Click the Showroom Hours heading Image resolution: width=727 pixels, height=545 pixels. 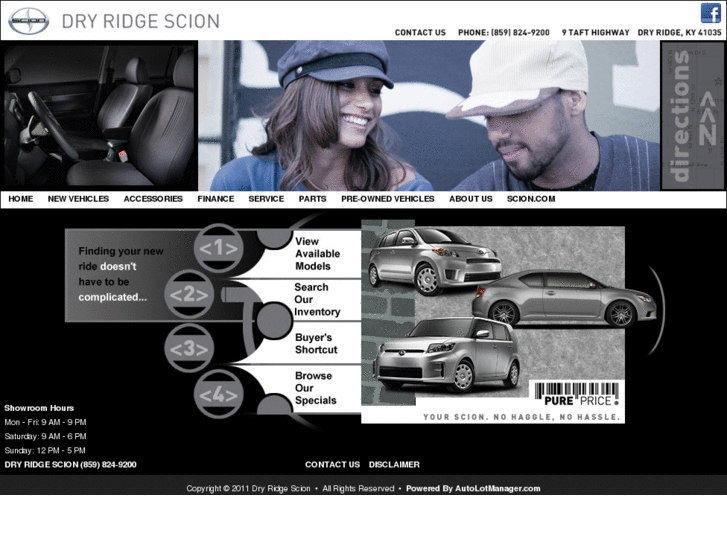[39, 408]
